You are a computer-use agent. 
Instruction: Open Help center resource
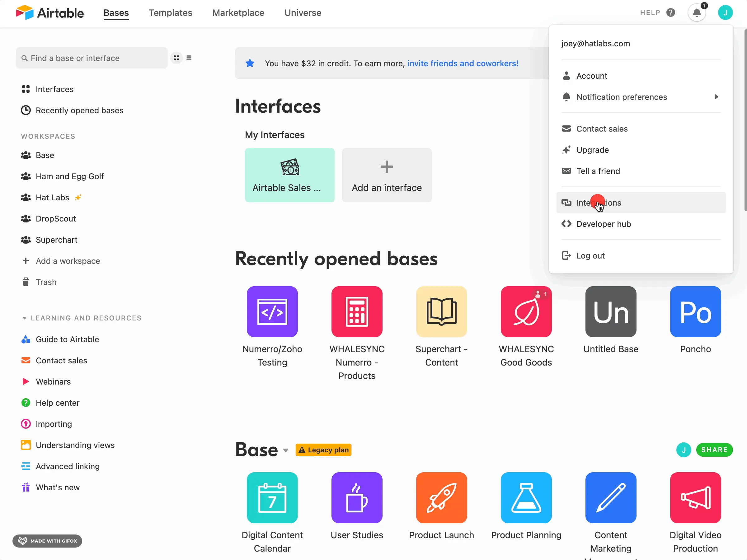tap(50, 403)
